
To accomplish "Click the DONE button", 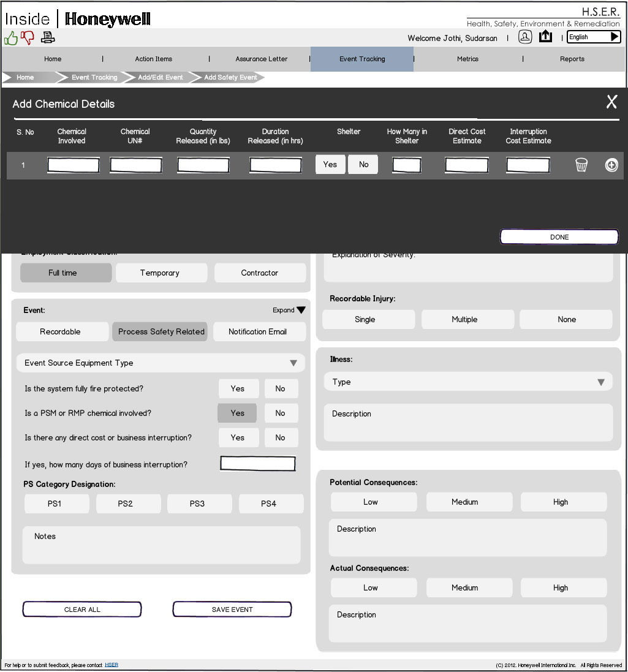I will click(x=559, y=237).
